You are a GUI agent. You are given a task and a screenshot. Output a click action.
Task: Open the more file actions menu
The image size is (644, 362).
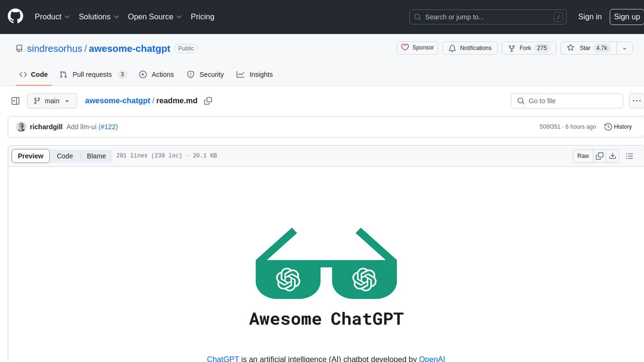(x=636, y=101)
